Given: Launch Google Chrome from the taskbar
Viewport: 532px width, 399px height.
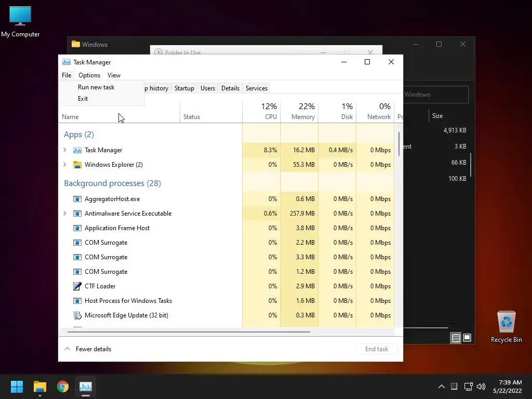Looking at the screenshot, I should [63, 387].
